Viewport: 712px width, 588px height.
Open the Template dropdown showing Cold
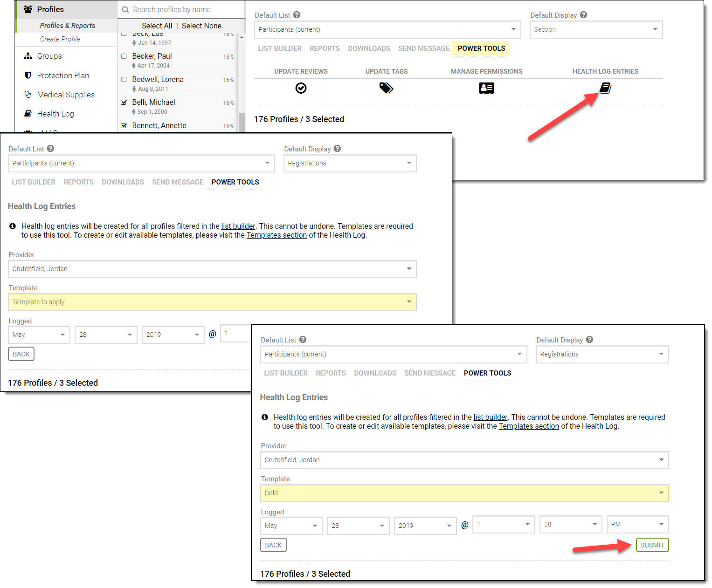[x=464, y=493]
